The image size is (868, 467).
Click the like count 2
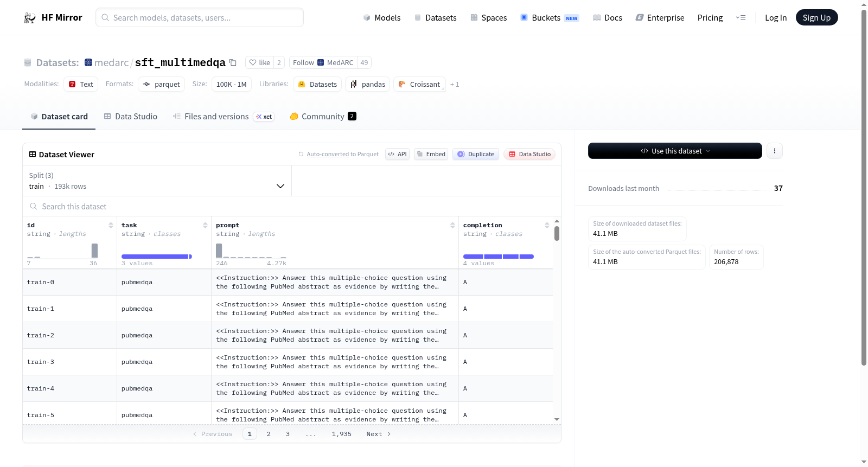coord(279,62)
